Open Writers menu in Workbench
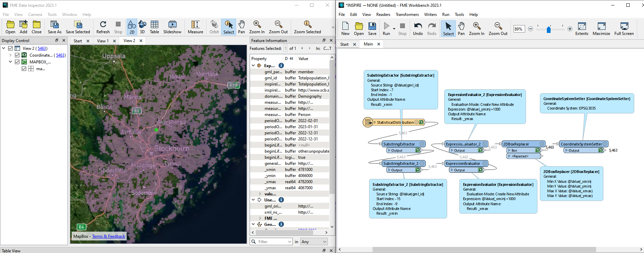The height and width of the screenshot is (253, 644). pos(430,15)
